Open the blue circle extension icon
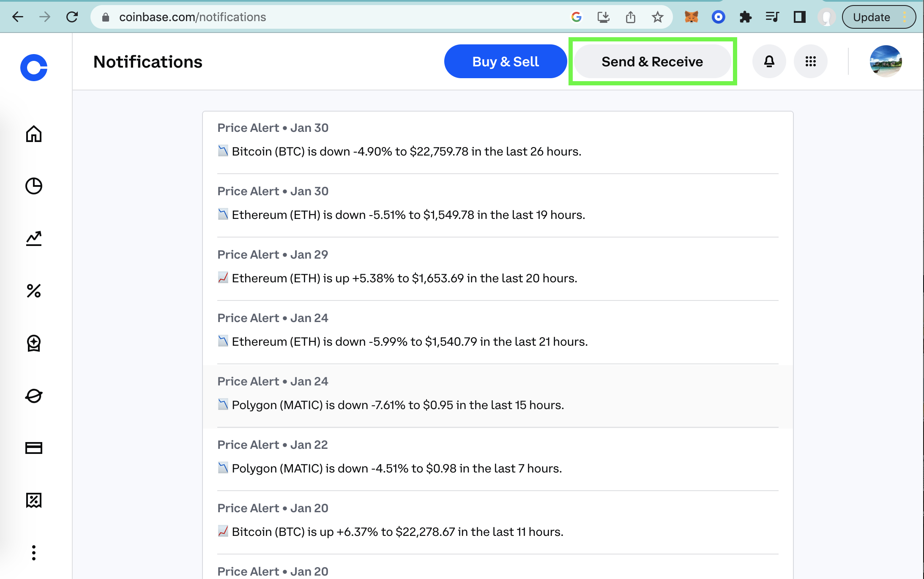This screenshot has width=924, height=579. pyautogui.click(x=719, y=17)
